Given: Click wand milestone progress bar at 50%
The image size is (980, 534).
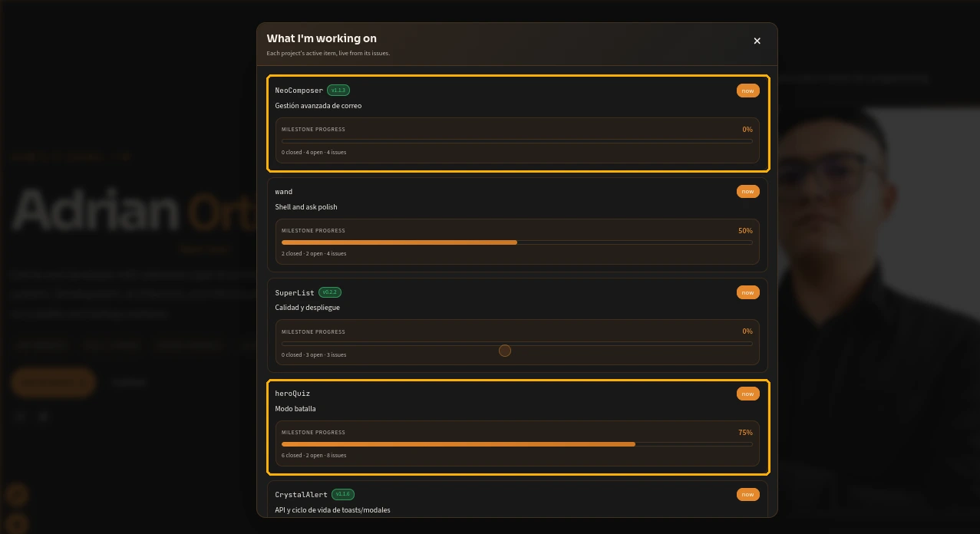Looking at the screenshot, I should (x=517, y=242).
